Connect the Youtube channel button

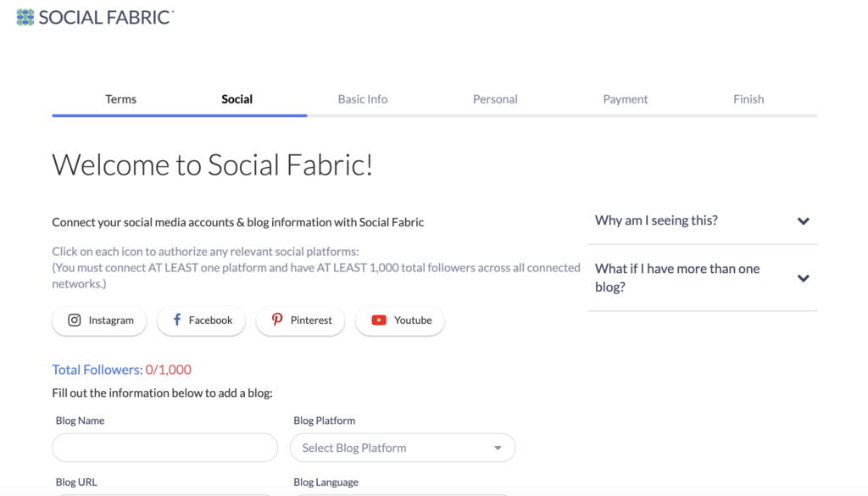click(x=400, y=320)
